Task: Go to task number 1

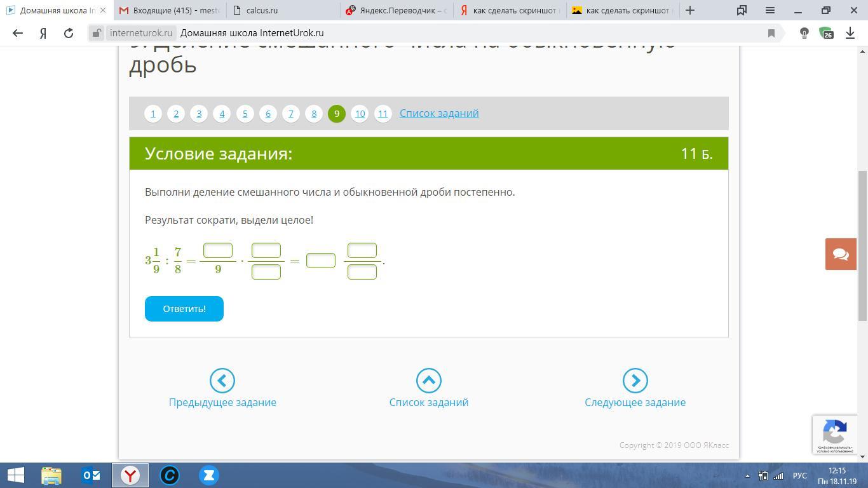Action: pyautogui.click(x=153, y=114)
